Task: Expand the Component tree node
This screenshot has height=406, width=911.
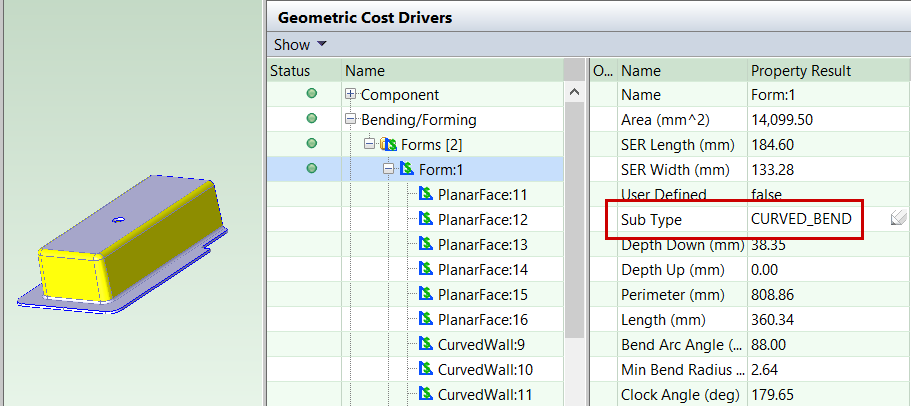Action: tap(351, 94)
